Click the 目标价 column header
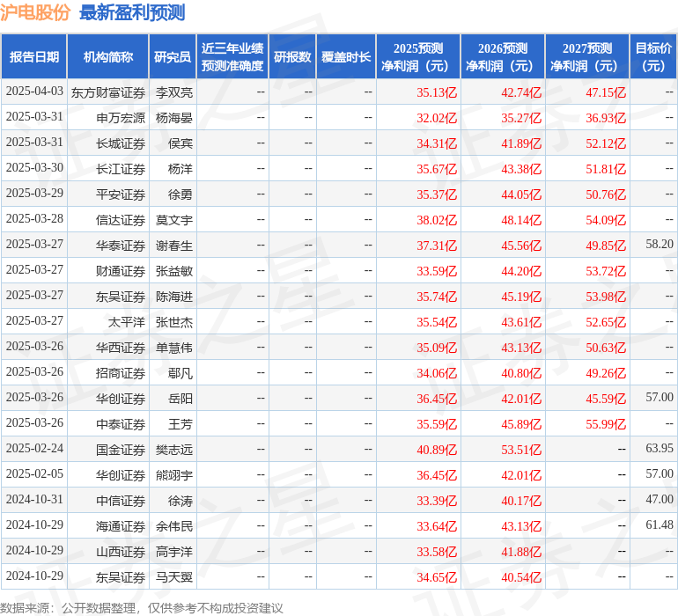 pyautogui.click(x=653, y=57)
